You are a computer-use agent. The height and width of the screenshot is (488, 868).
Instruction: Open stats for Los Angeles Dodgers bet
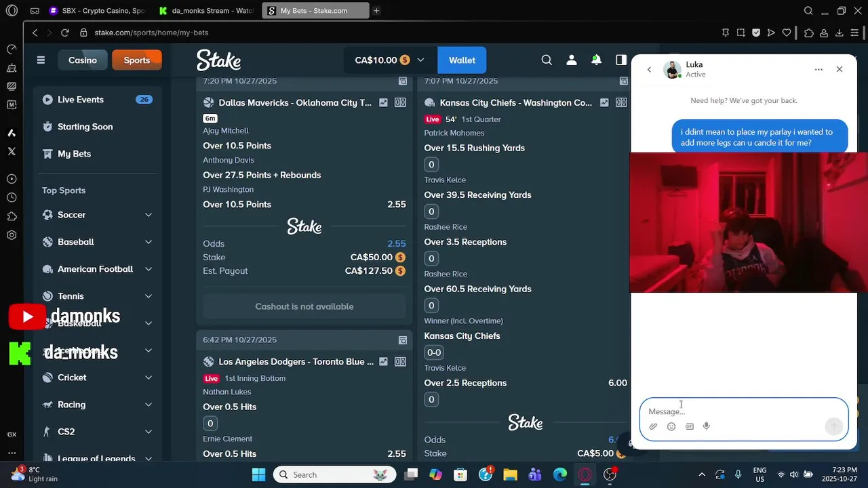[383, 362]
